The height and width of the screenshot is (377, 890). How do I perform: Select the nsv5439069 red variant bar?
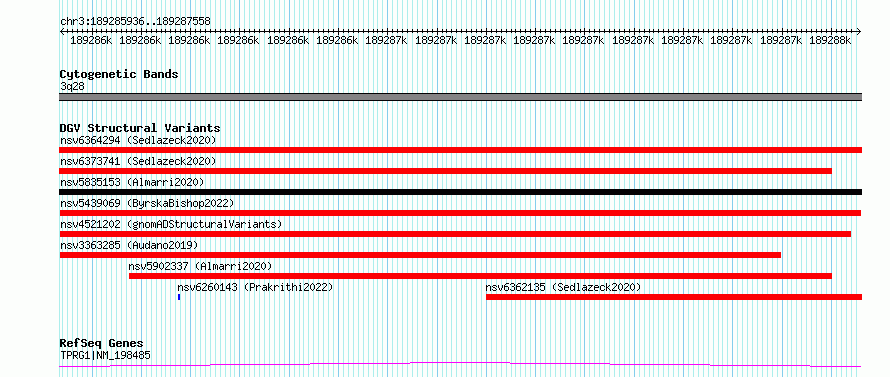click(x=460, y=213)
